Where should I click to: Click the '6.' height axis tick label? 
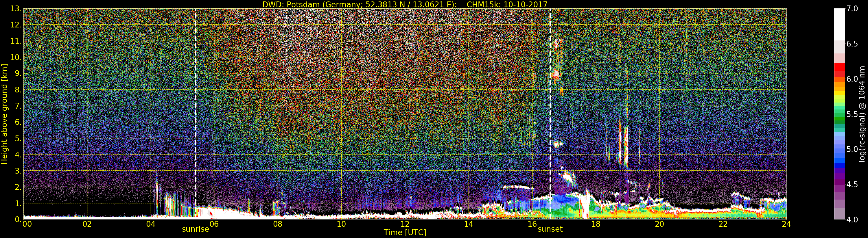point(18,122)
